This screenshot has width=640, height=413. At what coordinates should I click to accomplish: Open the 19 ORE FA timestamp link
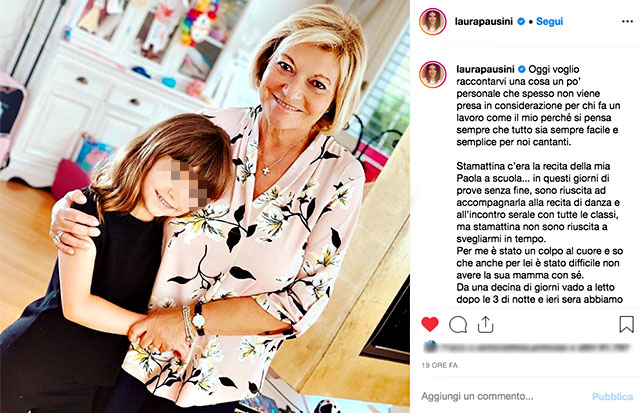(440, 365)
